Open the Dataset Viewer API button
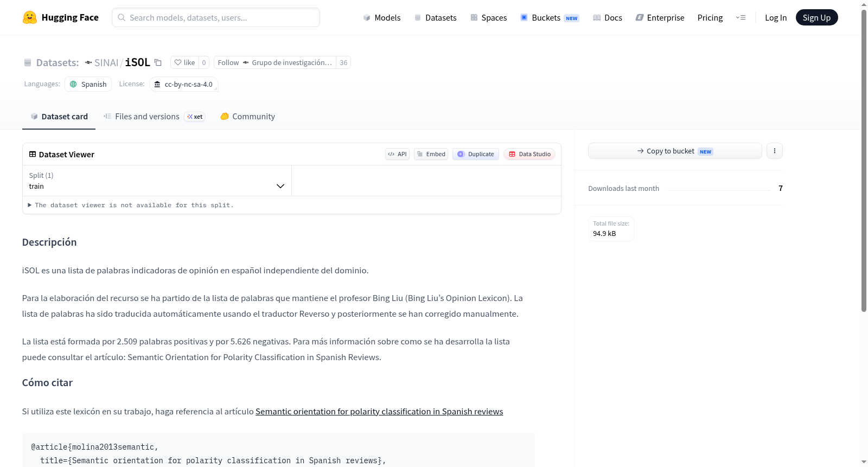The height and width of the screenshot is (467, 868). click(x=397, y=154)
